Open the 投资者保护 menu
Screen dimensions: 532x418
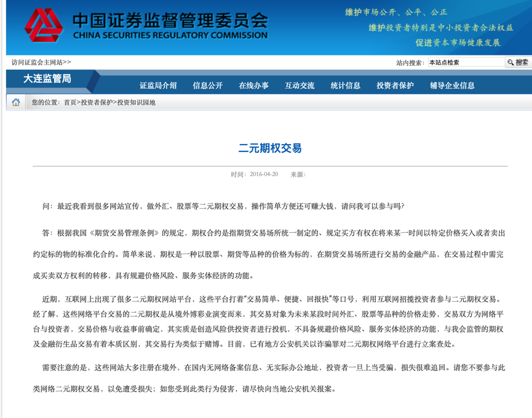pyautogui.click(x=395, y=86)
